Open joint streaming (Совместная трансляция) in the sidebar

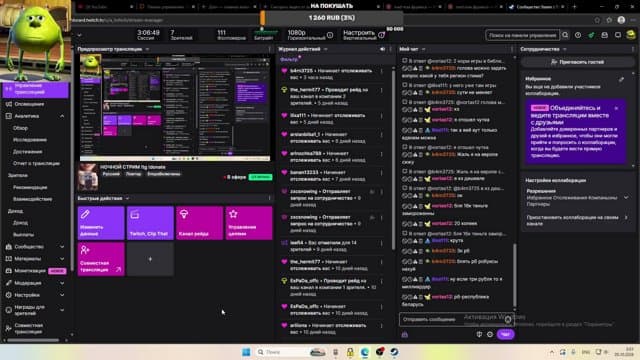29,329
